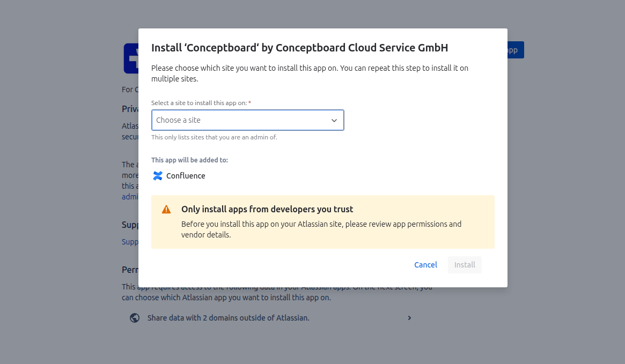Click the orange warning triangle icon
This screenshot has width=625, height=364.
click(166, 210)
